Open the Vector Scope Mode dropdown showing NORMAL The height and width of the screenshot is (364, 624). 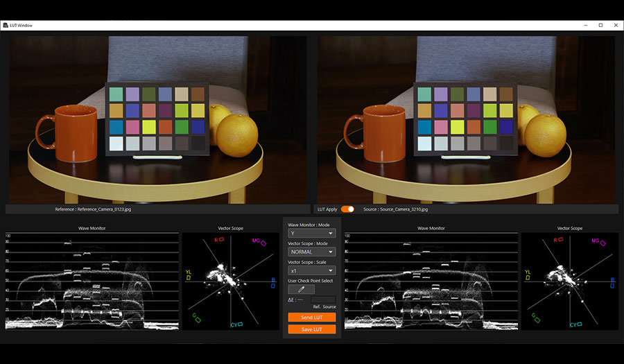tap(311, 252)
